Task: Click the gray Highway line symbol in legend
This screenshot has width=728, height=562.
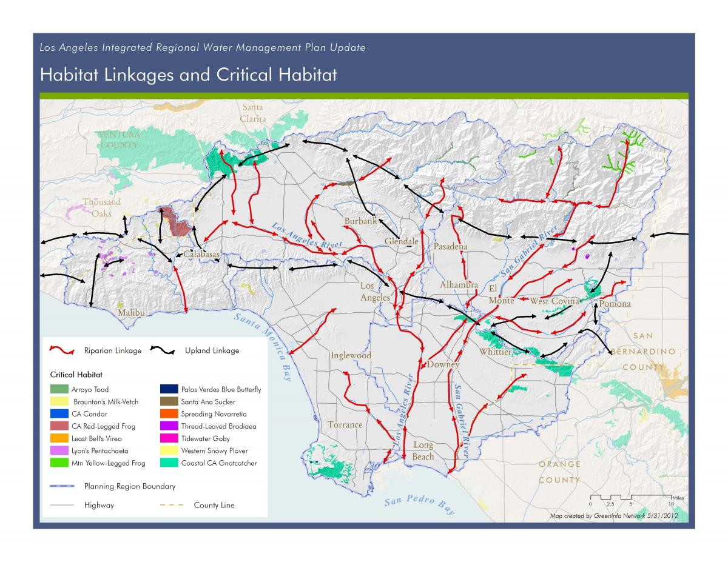Action: click(x=62, y=505)
